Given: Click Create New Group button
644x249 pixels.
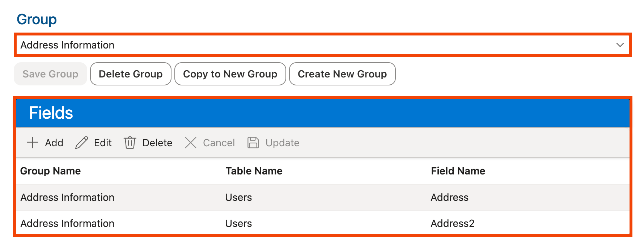Looking at the screenshot, I should pyautogui.click(x=342, y=74).
